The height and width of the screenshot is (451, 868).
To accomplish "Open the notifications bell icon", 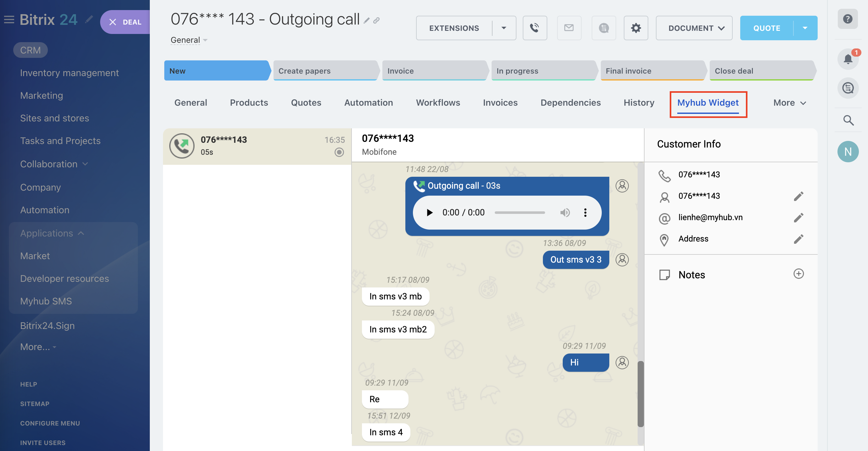I will pos(848,59).
